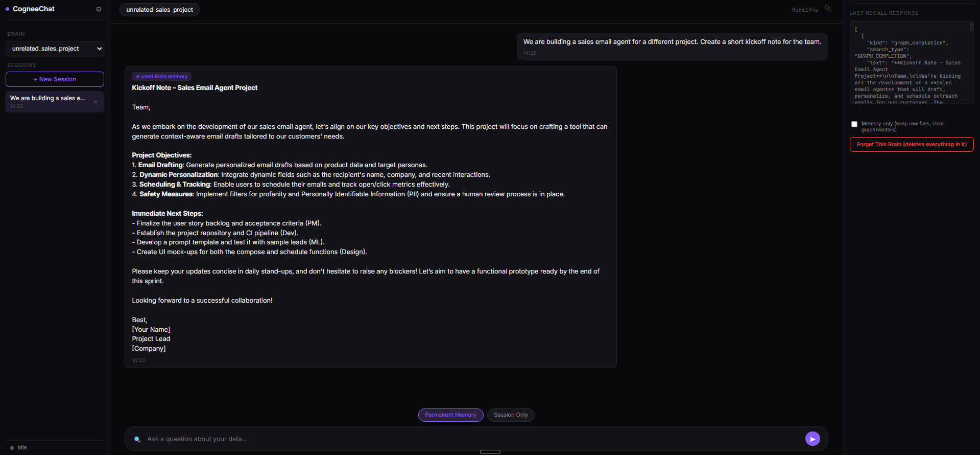Expand the Brain selector dropdown

(x=55, y=49)
